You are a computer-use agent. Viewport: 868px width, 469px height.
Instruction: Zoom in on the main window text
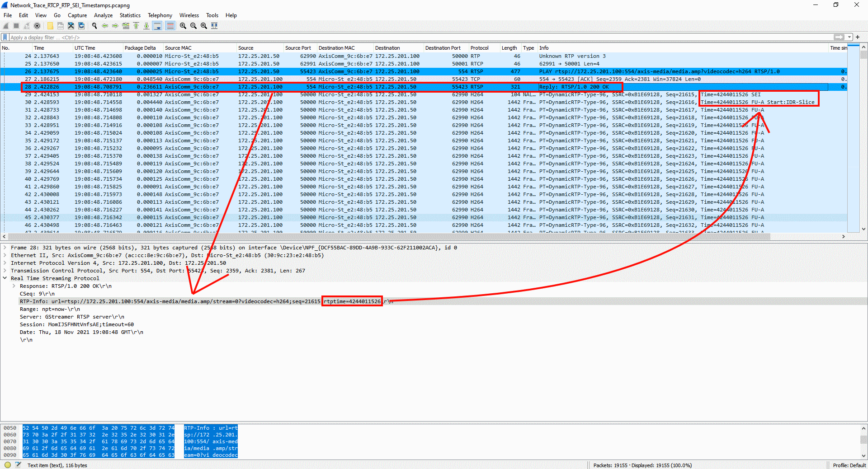(x=183, y=26)
